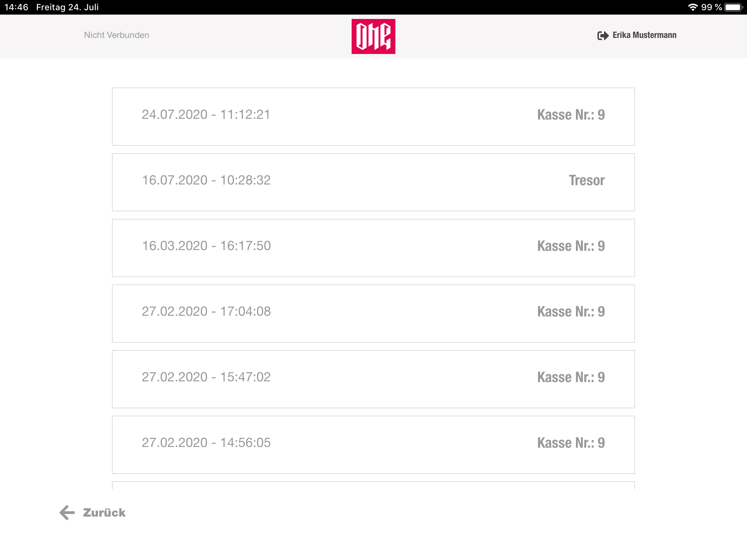Select entry 27.02.2020 - 17:04:08
Image resolution: width=747 pixels, height=560 pixels.
373,314
